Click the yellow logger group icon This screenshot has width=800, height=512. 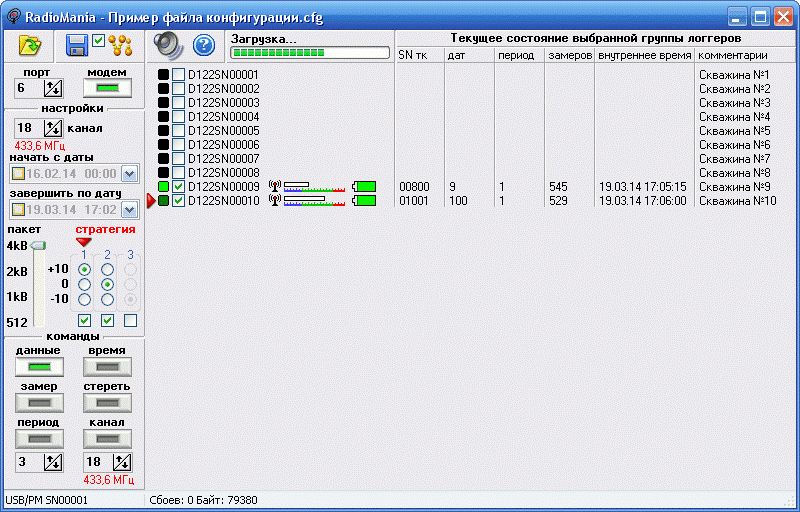point(121,45)
